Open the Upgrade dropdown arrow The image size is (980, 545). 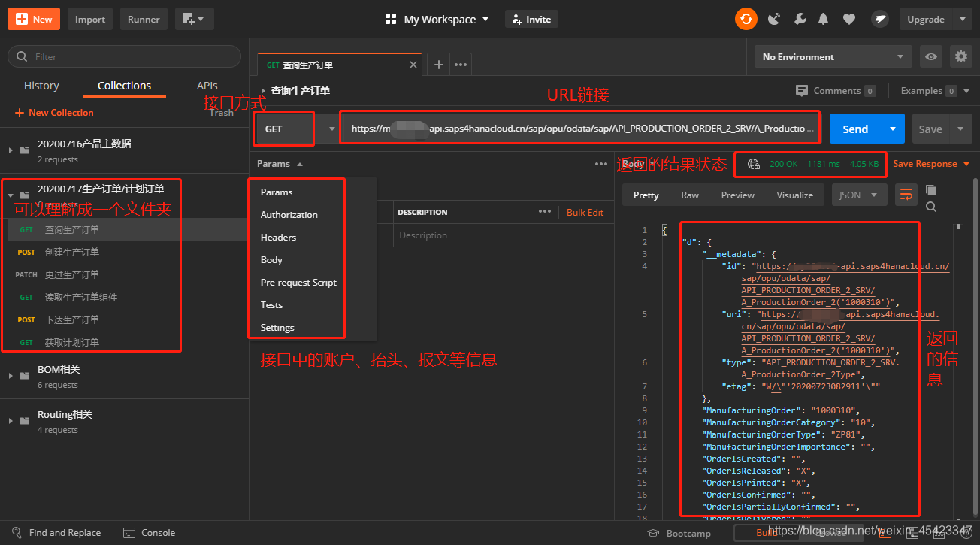(963, 20)
